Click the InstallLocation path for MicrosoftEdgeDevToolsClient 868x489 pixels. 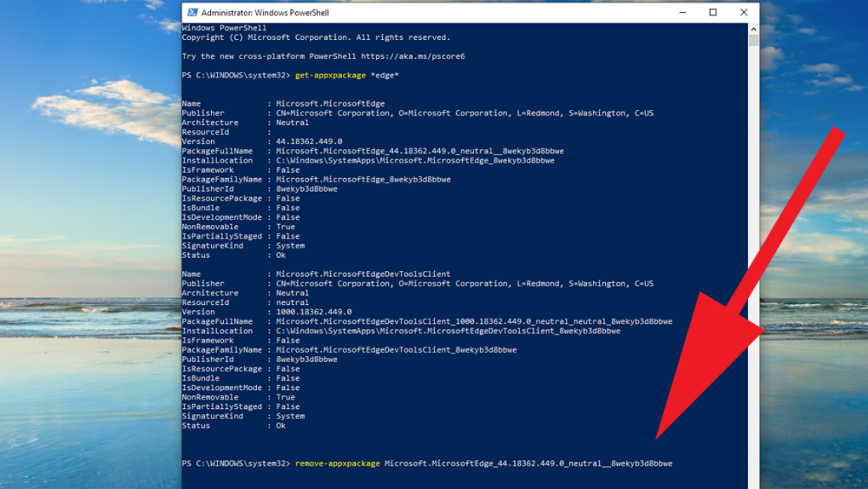(448, 331)
